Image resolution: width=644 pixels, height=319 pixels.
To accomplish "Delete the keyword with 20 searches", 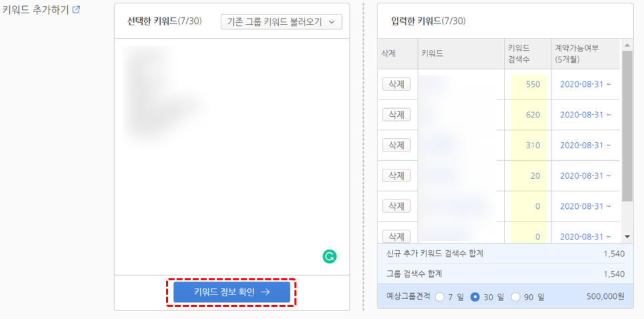I will click(x=397, y=176).
